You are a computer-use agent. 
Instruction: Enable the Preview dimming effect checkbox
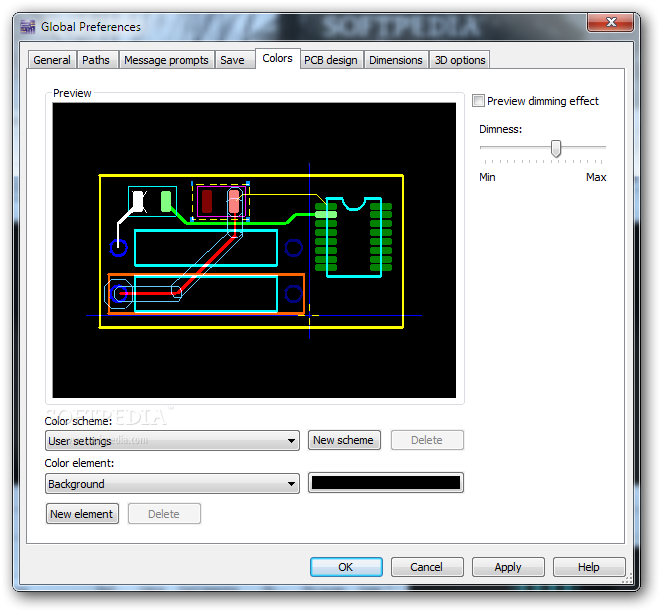[x=478, y=101]
